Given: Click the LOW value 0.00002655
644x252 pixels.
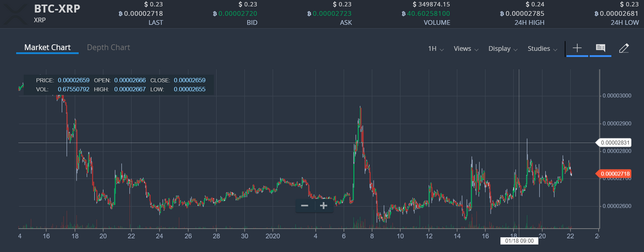Looking at the screenshot, I should pyautogui.click(x=189, y=89).
